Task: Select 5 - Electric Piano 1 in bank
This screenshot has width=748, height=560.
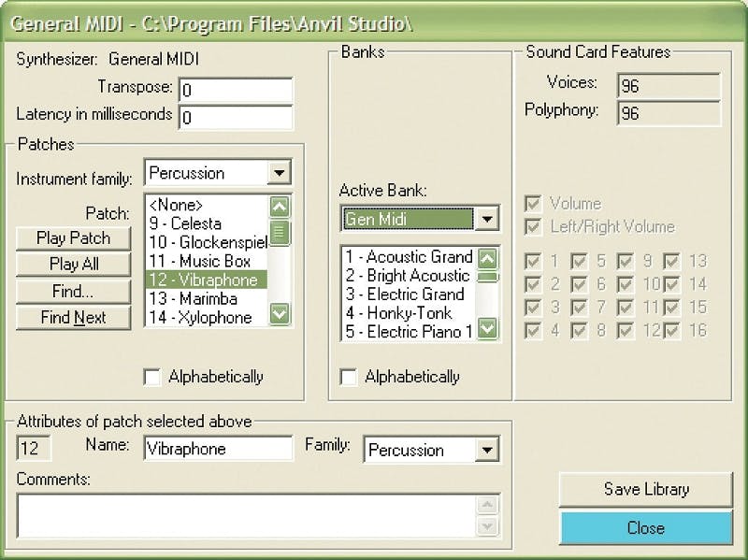Action: (x=409, y=332)
